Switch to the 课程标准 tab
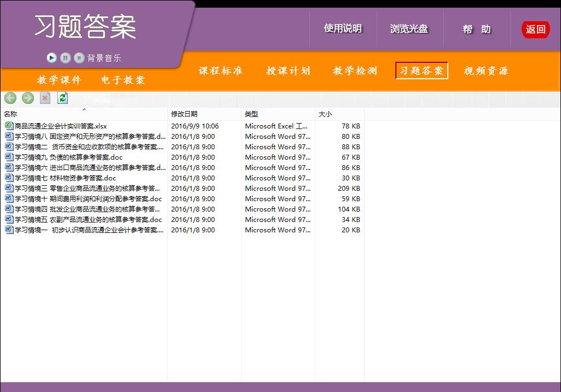Image resolution: width=561 pixels, height=392 pixels. [220, 71]
